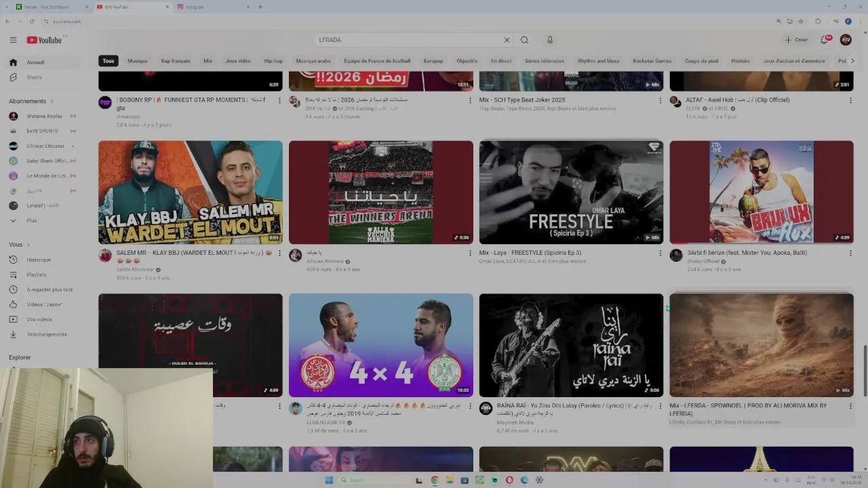Open the browser extensions puzzle icon
The image size is (868, 488).
click(x=818, y=21)
